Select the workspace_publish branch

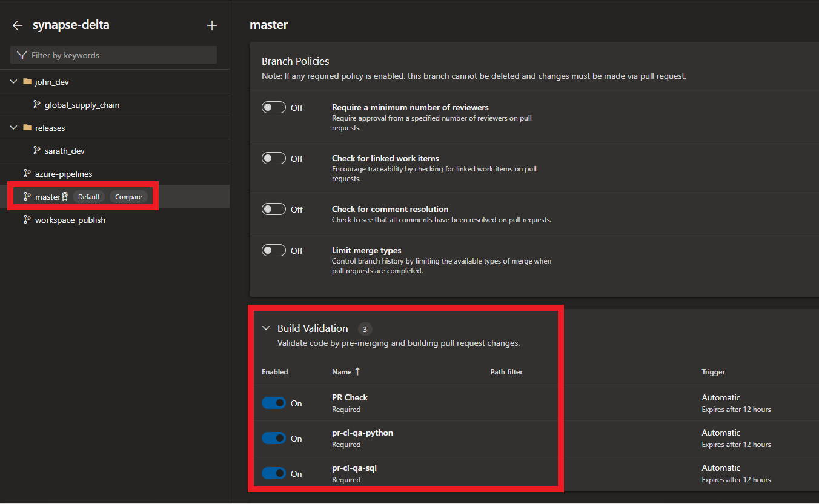[70, 220]
